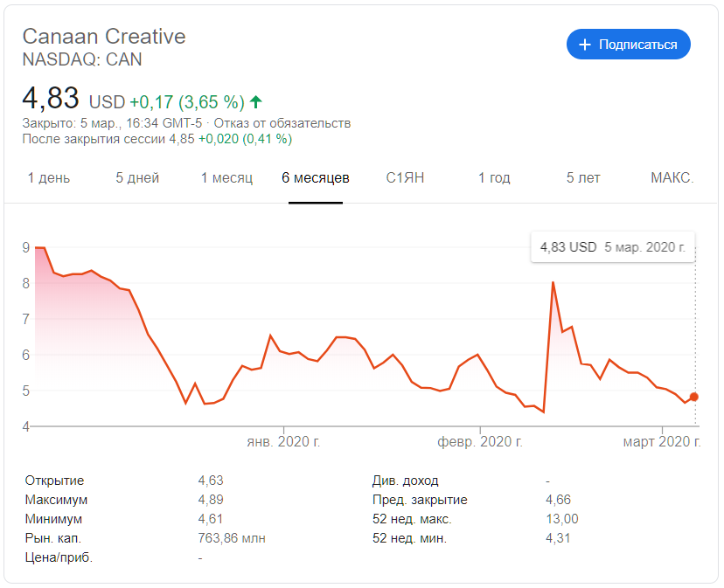Click the plus icon in Подписаться button
724x588 pixels.
click(x=585, y=45)
